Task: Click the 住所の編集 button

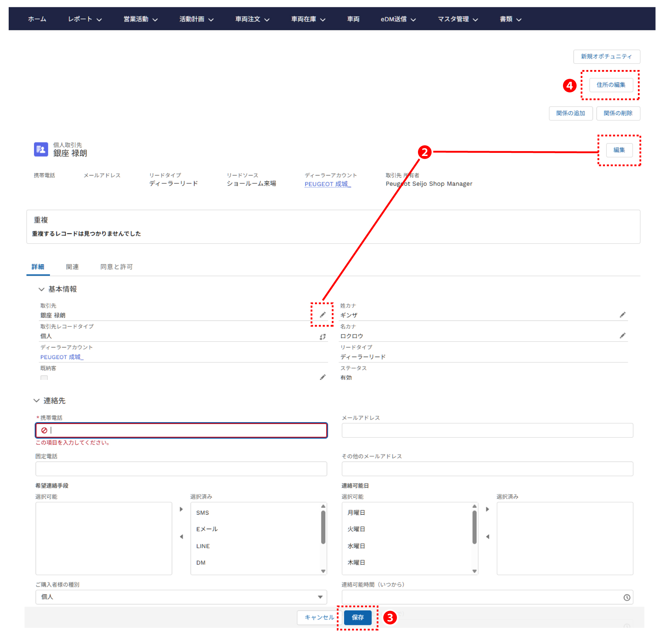Action: coord(611,85)
